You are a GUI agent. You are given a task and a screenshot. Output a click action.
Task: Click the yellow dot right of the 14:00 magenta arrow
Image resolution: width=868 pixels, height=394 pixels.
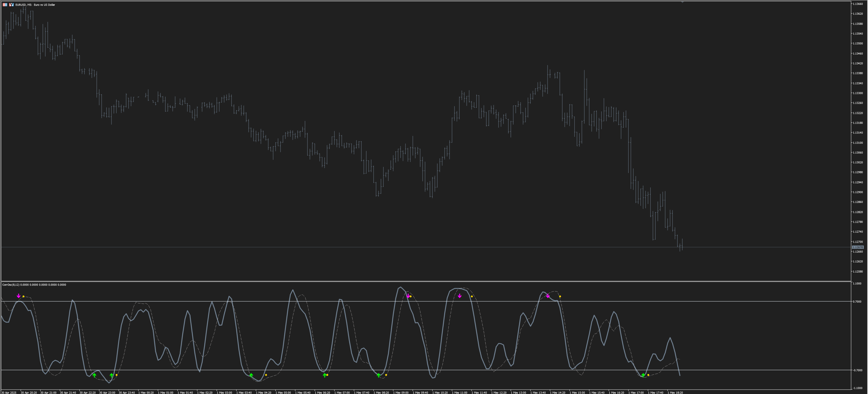(560, 297)
